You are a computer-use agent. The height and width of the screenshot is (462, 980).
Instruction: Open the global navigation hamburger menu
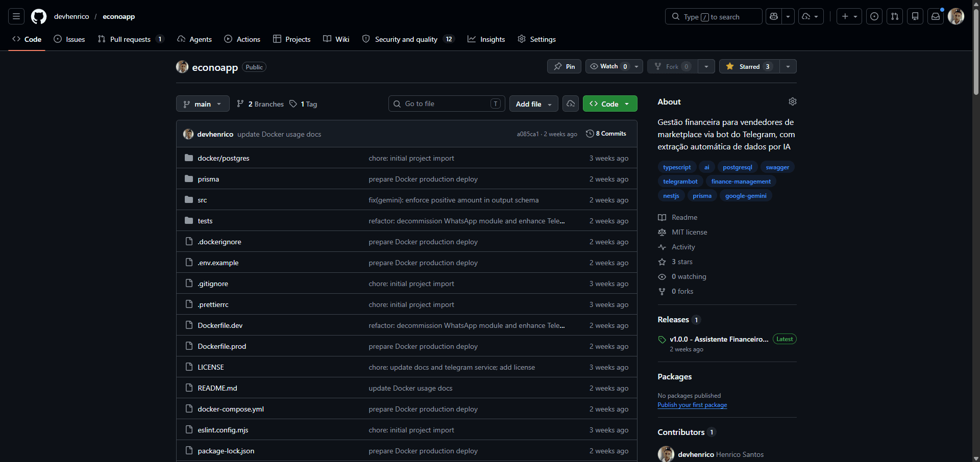tap(16, 16)
